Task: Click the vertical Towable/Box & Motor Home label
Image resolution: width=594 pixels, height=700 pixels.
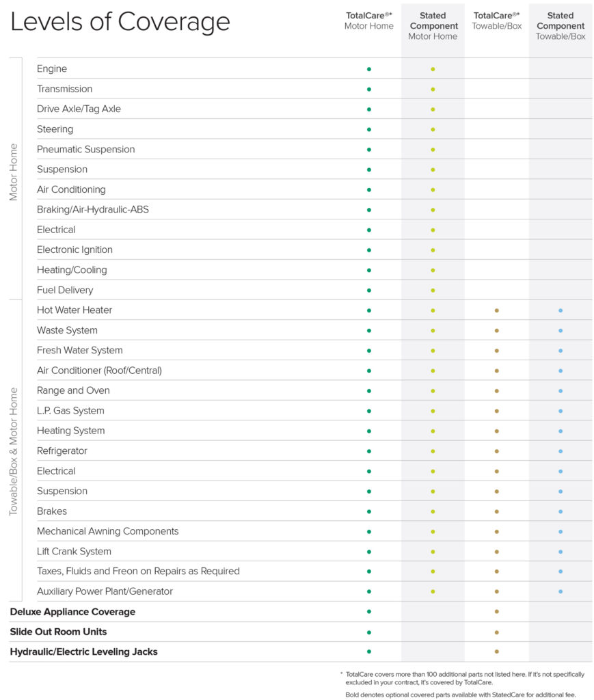Action: click(x=14, y=452)
